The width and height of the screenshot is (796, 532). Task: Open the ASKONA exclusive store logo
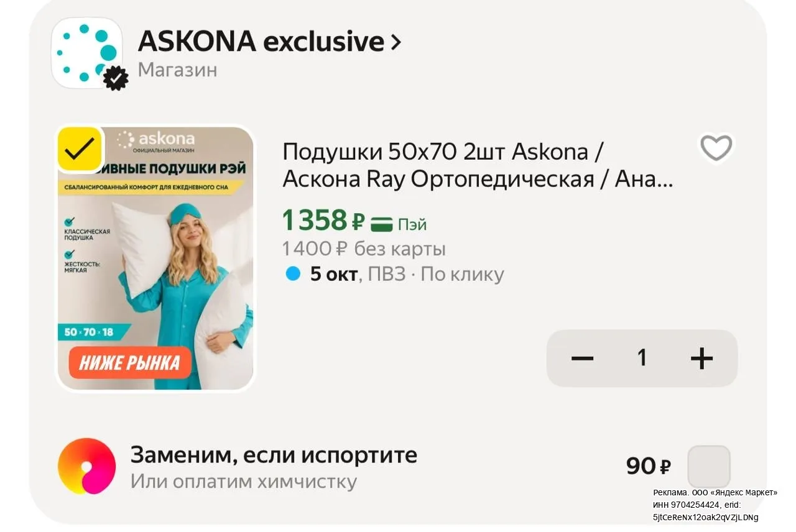pyautogui.click(x=87, y=53)
